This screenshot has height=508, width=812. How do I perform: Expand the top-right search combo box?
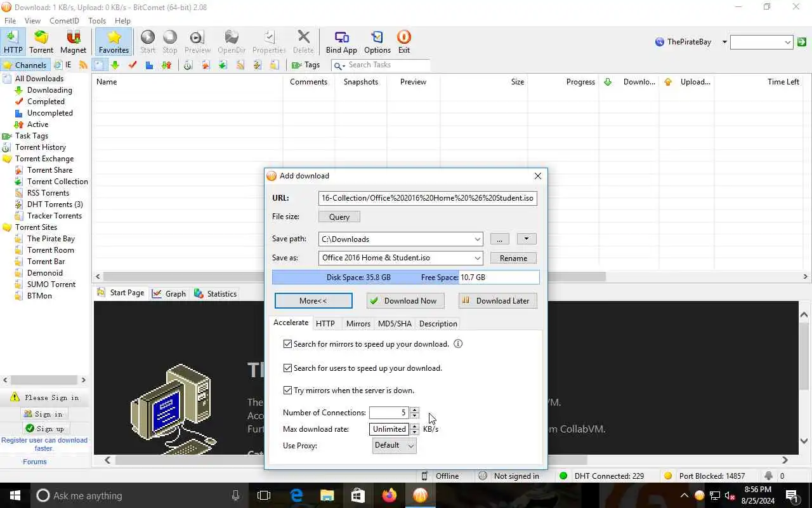788,43
